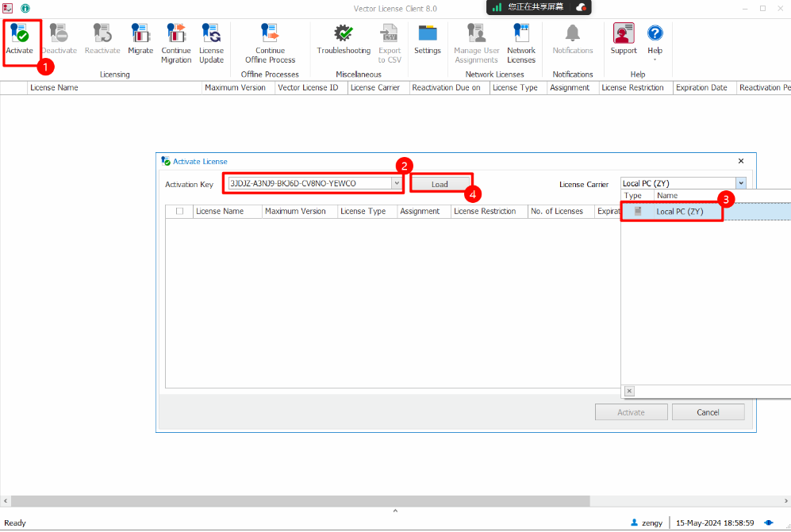Open the Help question mark icon
The image size is (791, 532).
point(655,34)
